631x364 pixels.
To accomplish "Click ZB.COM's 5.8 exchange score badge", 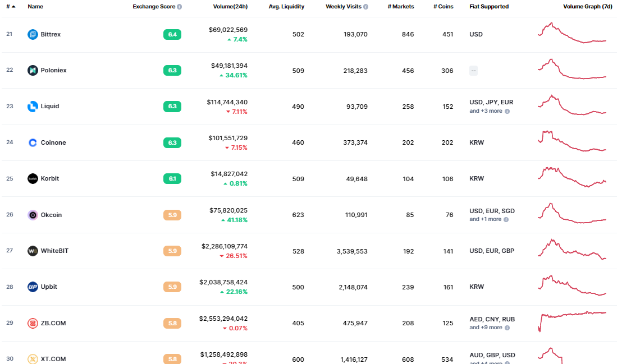I will pyautogui.click(x=172, y=324).
